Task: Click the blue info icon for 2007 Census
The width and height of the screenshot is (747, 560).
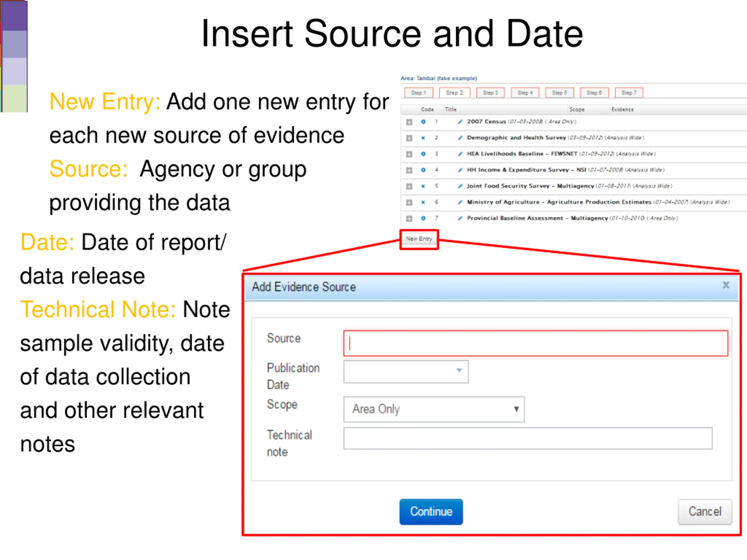Action: coord(423,122)
